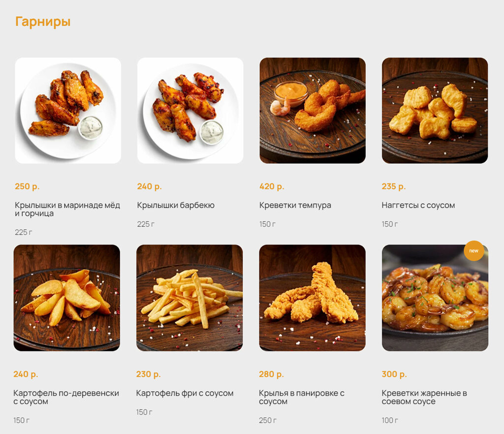The width and height of the screenshot is (504, 434).
Task: Open the Креветки темпура title
Action: pos(295,205)
